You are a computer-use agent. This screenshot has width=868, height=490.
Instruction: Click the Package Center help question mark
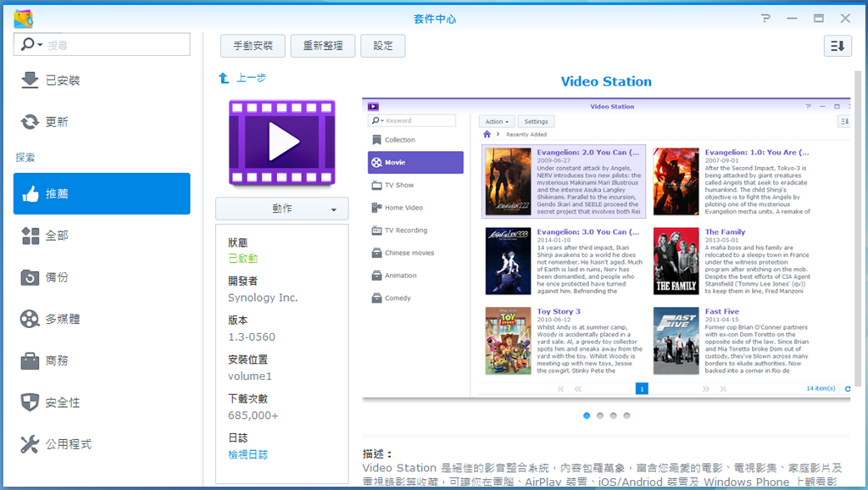pyautogui.click(x=765, y=19)
